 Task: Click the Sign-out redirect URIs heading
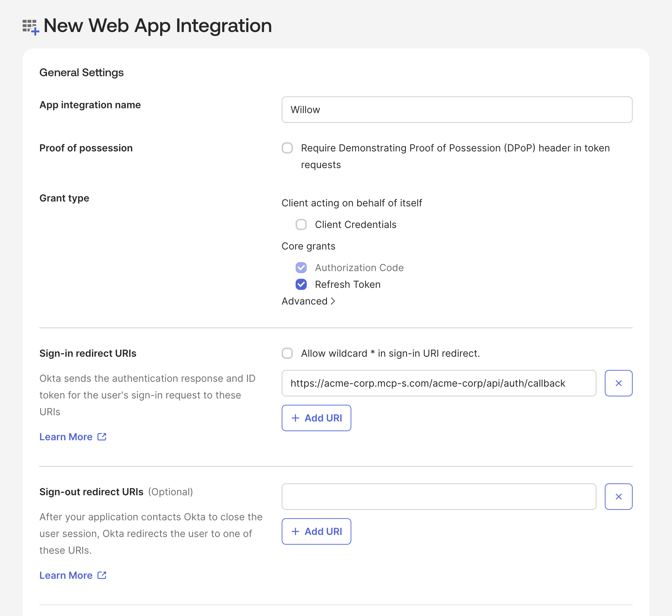(91, 492)
